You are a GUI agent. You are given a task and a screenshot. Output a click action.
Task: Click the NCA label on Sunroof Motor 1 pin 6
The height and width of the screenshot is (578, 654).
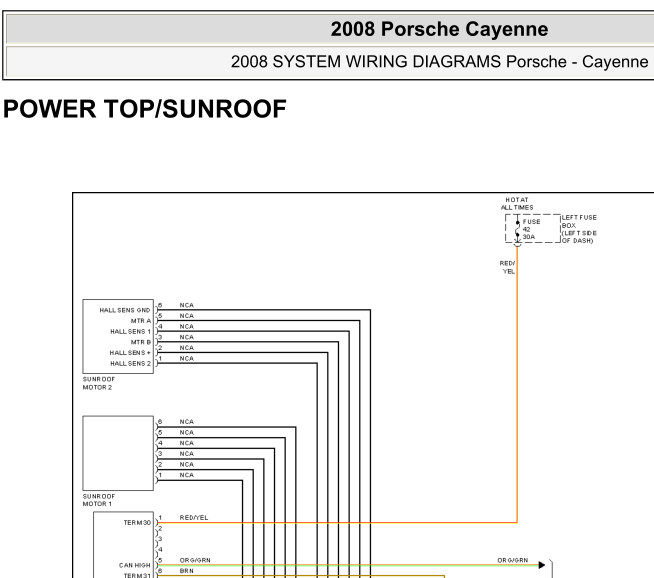[x=186, y=422]
